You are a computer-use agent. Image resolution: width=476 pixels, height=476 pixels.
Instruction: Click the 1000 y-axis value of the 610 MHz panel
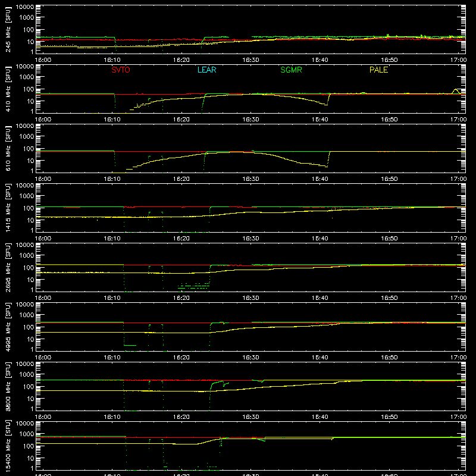(27, 136)
